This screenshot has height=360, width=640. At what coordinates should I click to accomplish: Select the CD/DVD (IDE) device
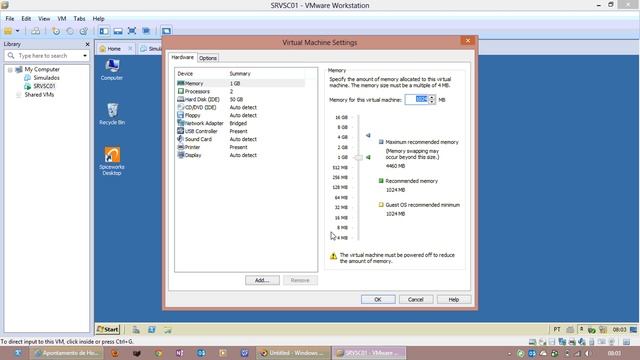click(241, 107)
